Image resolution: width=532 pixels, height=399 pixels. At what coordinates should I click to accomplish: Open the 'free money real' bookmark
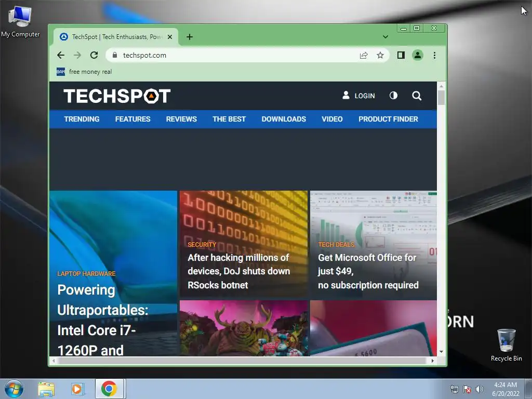pos(84,72)
